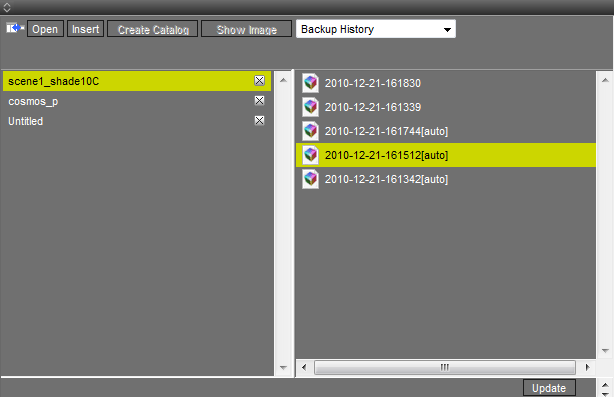
Task: Click the down arrow of the backup list scrollbar
Action: point(605,350)
